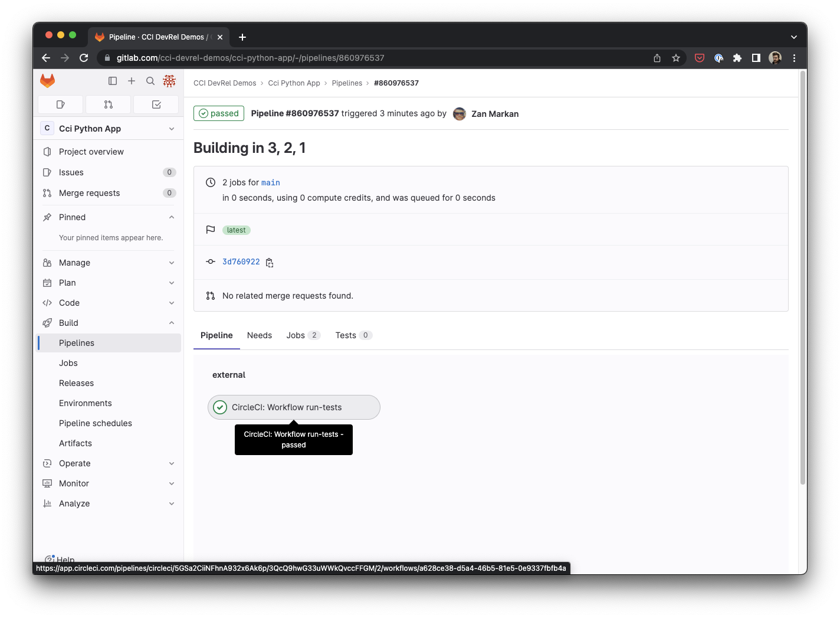840x618 pixels.
Task: Click the URL address bar
Action: 378,58
